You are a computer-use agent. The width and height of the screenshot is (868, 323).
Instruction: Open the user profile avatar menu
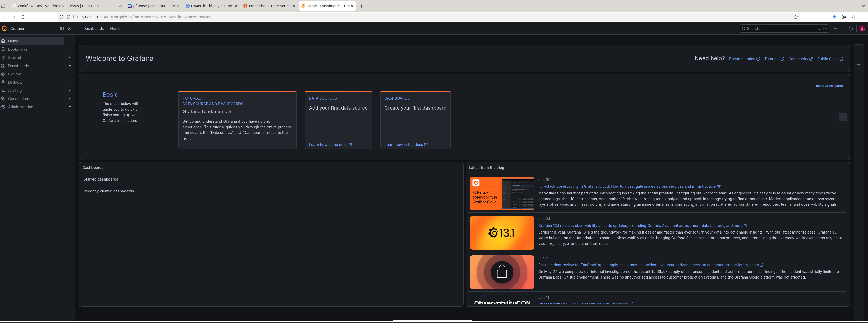pos(862,29)
